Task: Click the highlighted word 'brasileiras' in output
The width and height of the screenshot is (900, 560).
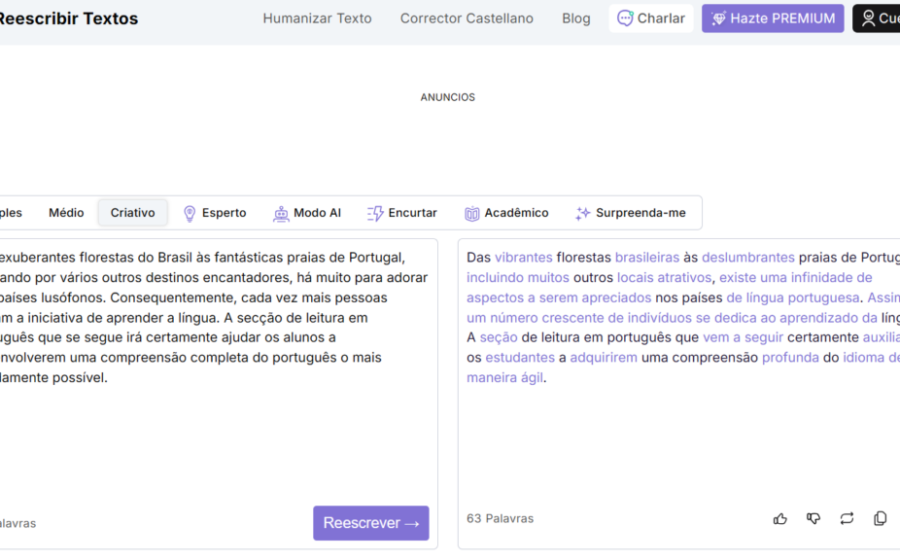Action: [647, 258]
